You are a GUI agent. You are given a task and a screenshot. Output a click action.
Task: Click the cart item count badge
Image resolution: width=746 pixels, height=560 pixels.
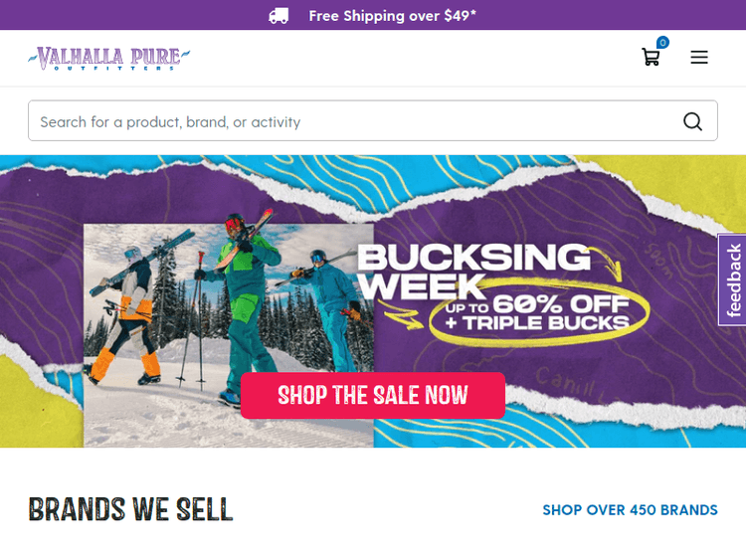pyautogui.click(x=662, y=43)
